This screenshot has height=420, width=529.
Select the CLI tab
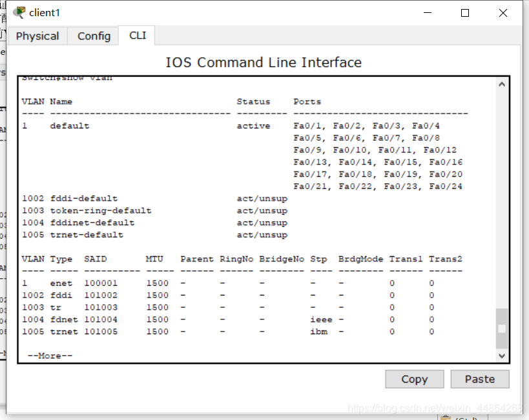click(x=138, y=35)
